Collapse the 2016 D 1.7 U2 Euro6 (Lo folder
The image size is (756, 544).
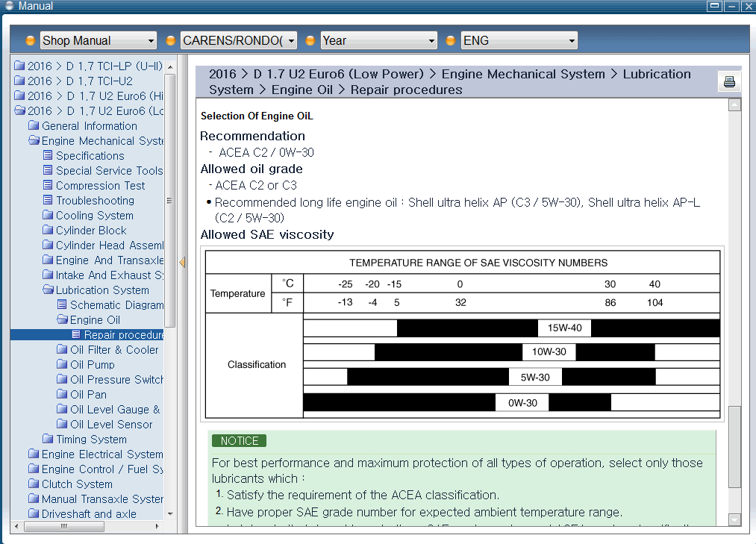point(89,111)
